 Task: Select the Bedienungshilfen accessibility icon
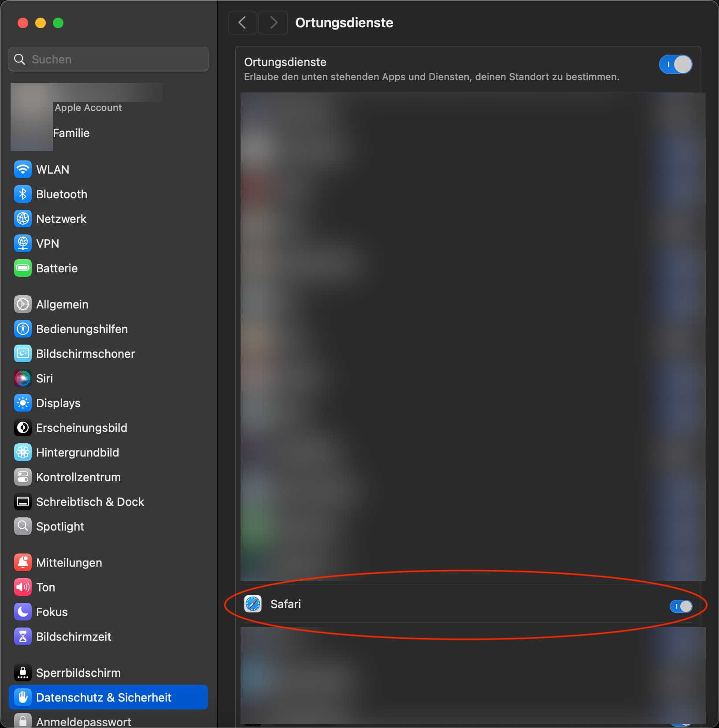click(23, 329)
